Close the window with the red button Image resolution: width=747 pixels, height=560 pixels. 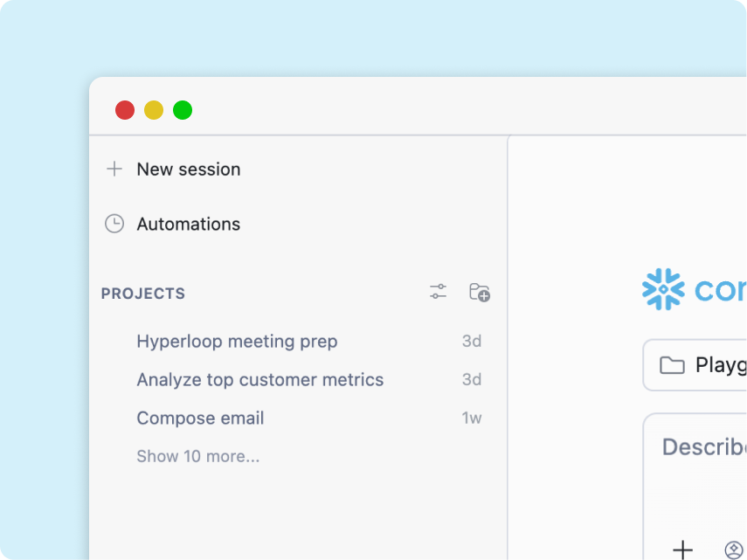click(125, 110)
